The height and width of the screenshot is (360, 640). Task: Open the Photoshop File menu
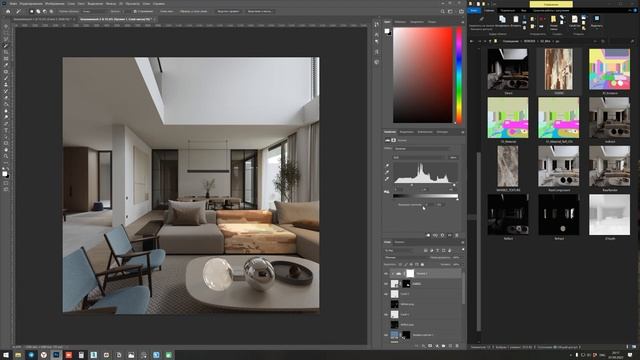[13, 4]
